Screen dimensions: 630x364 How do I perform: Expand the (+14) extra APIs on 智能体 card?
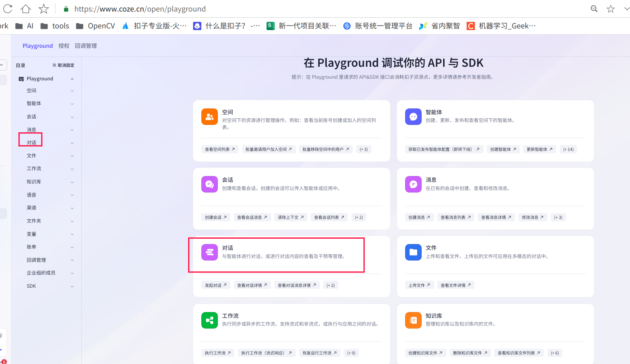pyautogui.click(x=568, y=149)
